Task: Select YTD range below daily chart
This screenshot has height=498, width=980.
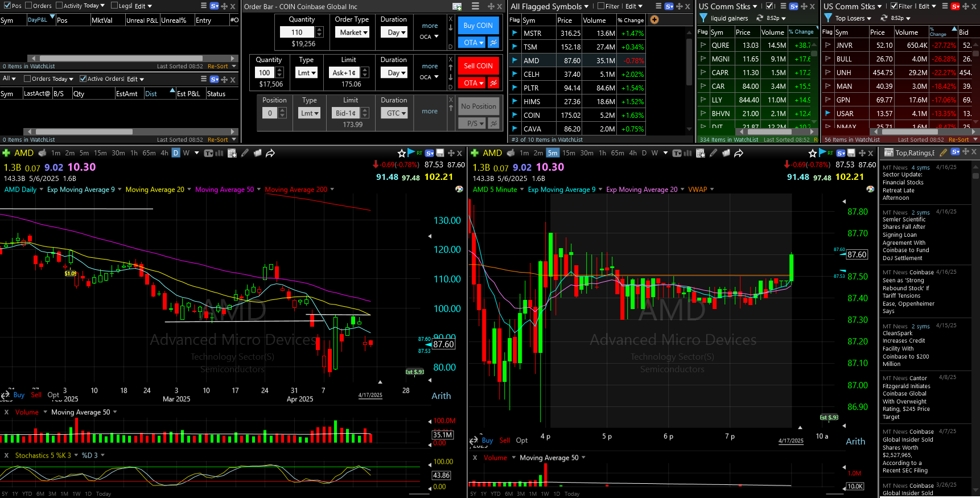Action: 27,494
